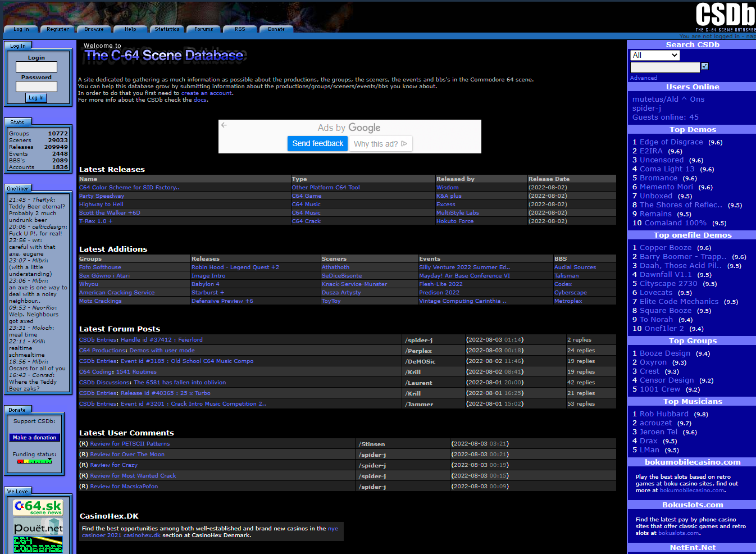Open top musician Jeroen Tel

(659, 432)
